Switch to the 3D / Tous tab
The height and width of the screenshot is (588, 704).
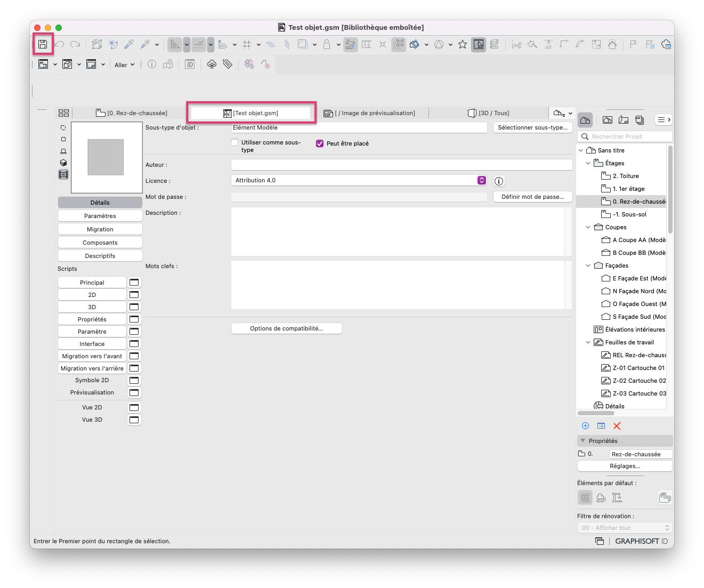488,113
